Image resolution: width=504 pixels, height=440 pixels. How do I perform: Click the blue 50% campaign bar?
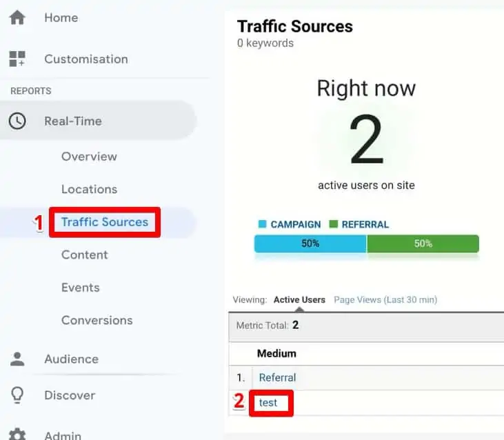tap(310, 243)
